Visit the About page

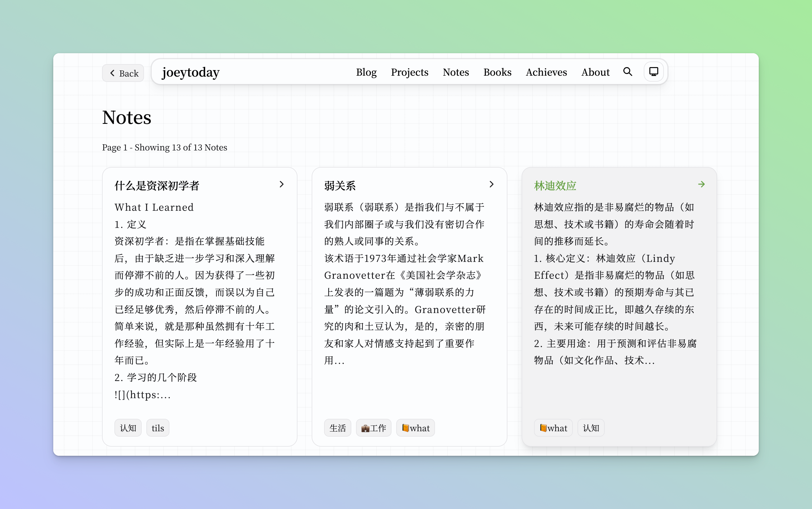[595, 72]
